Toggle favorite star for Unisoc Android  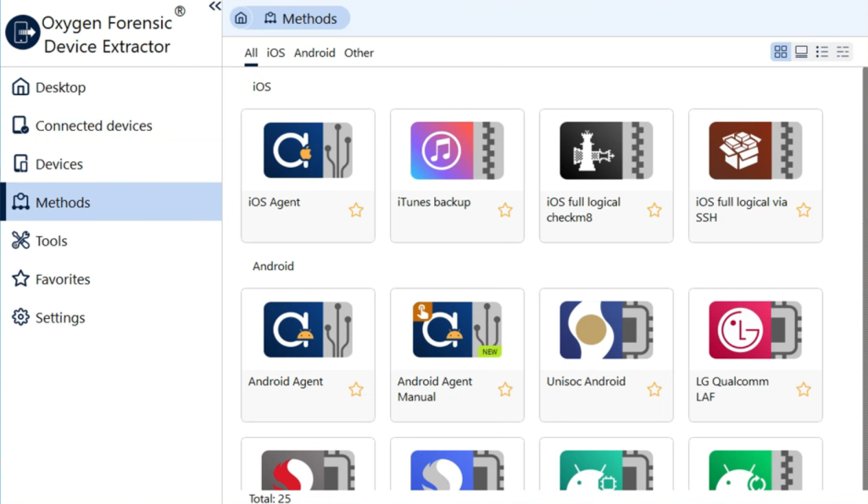(654, 389)
